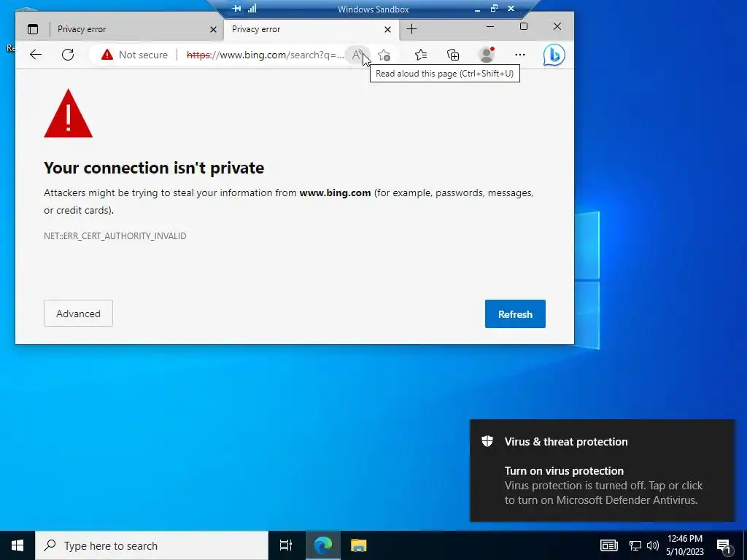This screenshot has height=560, width=747.
Task: Minimize the Edge browser window
Action: point(489,27)
